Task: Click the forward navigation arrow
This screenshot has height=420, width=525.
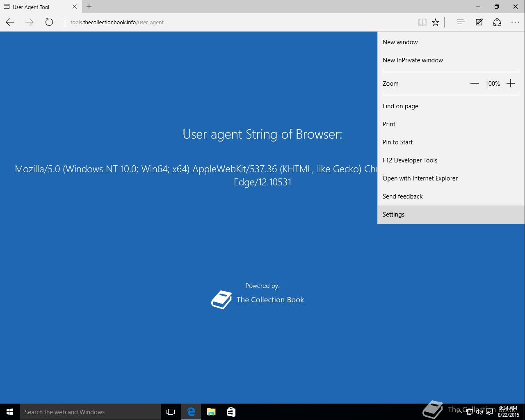Action: [29, 22]
